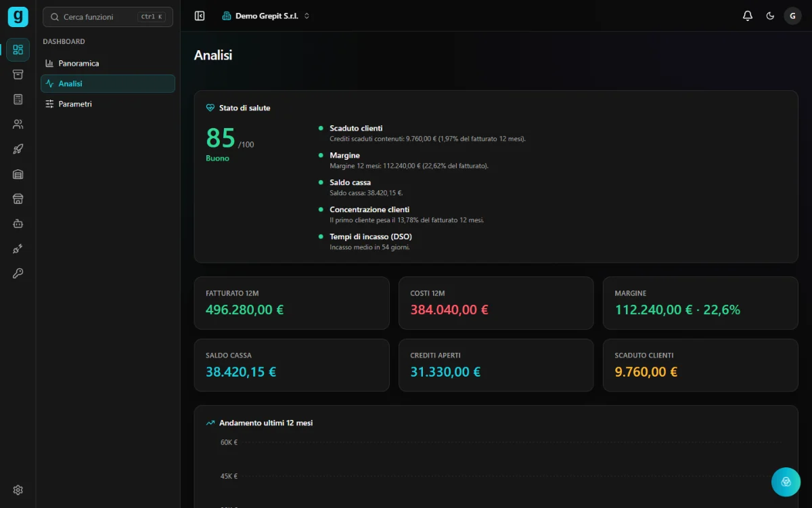Click the Scaduto Clienti value 9.760,00 €

click(x=646, y=372)
